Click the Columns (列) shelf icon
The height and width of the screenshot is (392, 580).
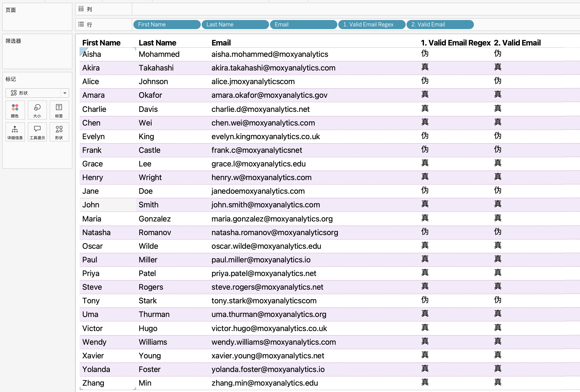tap(81, 9)
